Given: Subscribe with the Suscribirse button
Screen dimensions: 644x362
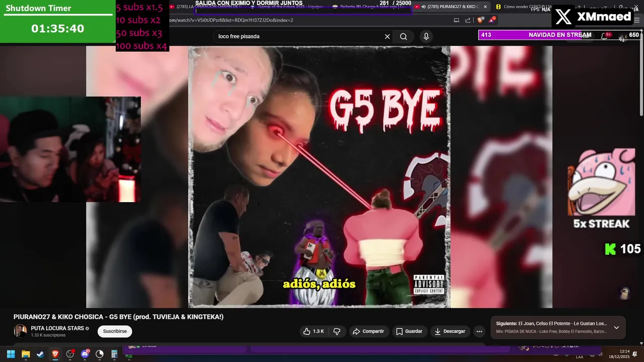Looking at the screenshot, I should pos(115,331).
